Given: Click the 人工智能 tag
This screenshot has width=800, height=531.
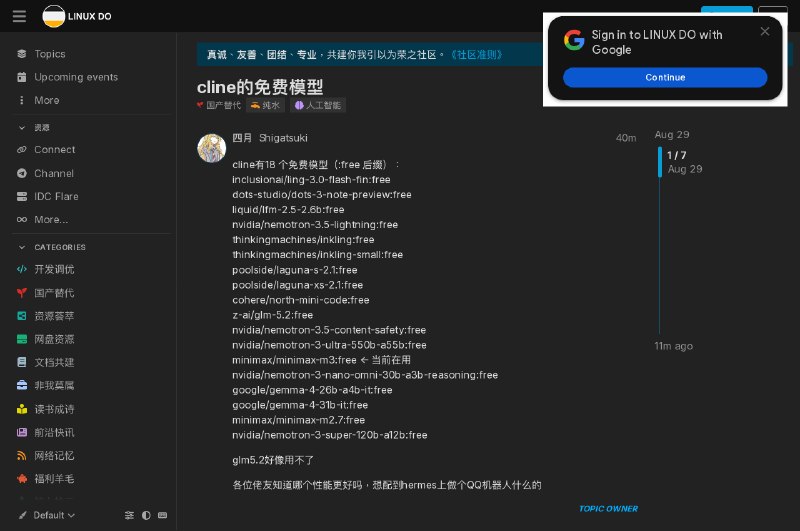Looking at the screenshot, I should coord(318,105).
